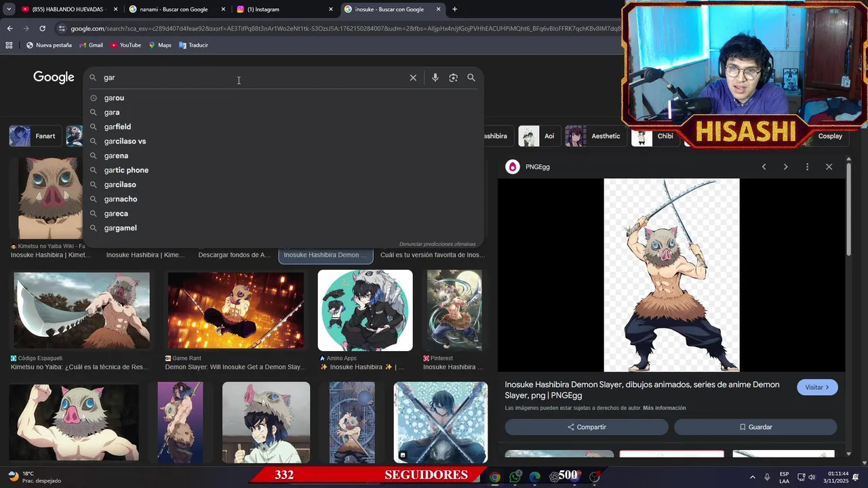Filter images by Fanart chip
This screenshot has width=868, height=488.
34,136
